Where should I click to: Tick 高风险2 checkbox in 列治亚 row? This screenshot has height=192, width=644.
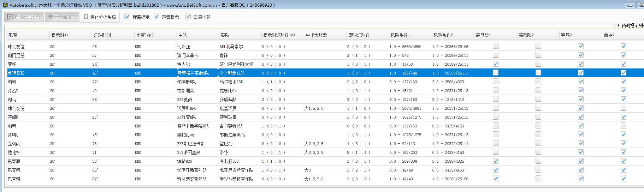pos(538,46)
